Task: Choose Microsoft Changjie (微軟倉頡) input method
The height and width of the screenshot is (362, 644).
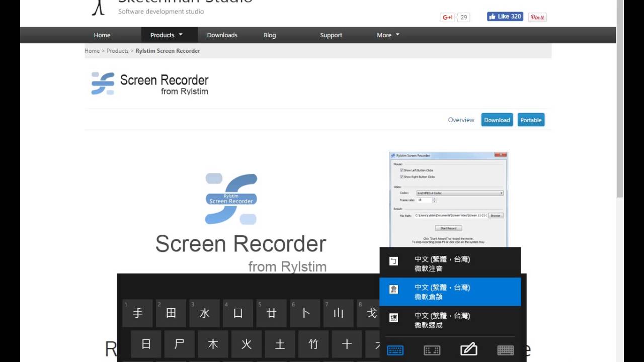Action: (450, 292)
